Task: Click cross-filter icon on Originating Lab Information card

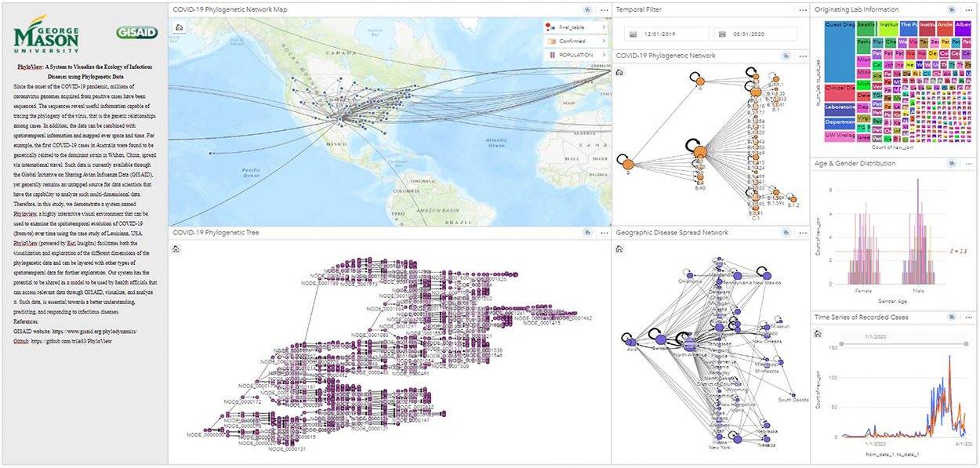Action: (x=950, y=10)
